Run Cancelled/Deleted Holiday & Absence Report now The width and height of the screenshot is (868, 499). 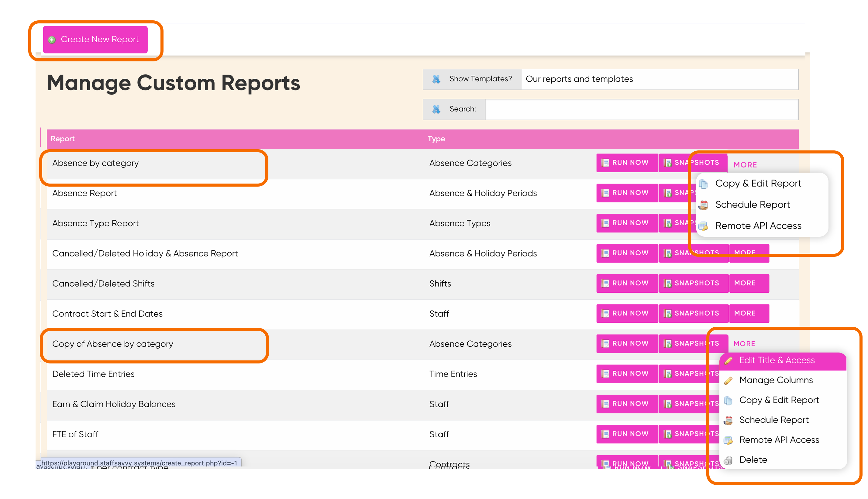click(x=627, y=253)
